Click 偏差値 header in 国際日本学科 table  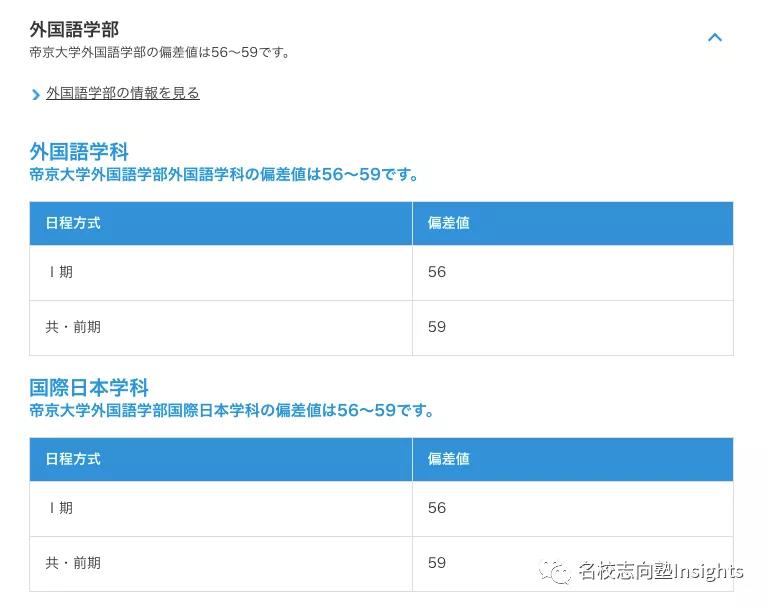pyautogui.click(x=449, y=459)
